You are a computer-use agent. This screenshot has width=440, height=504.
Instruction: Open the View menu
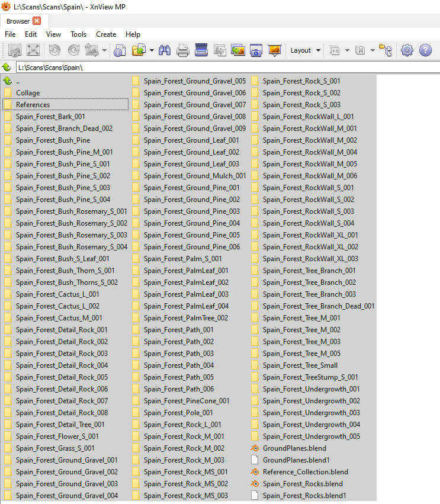point(53,34)
